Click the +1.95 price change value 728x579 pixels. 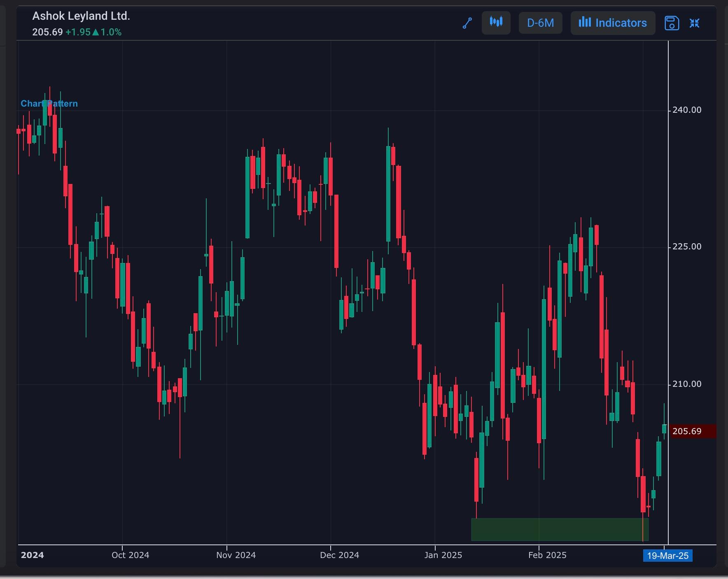tap(78, 32)
